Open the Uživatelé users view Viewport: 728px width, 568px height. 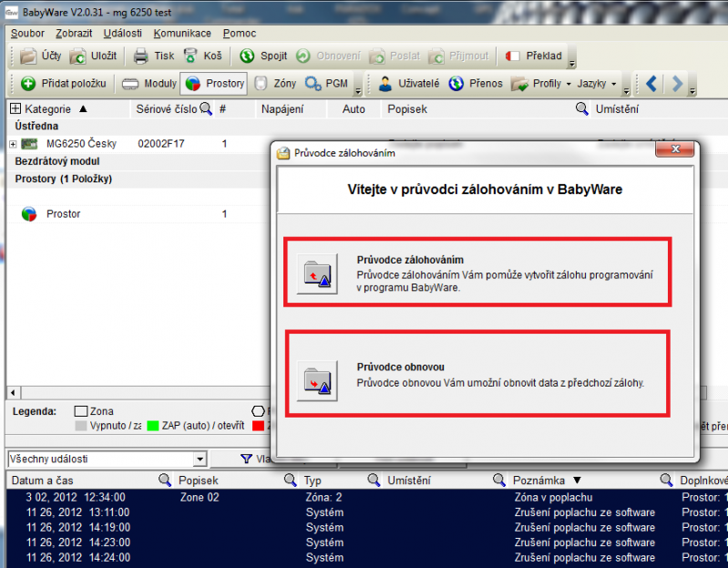tap(386, 84)
